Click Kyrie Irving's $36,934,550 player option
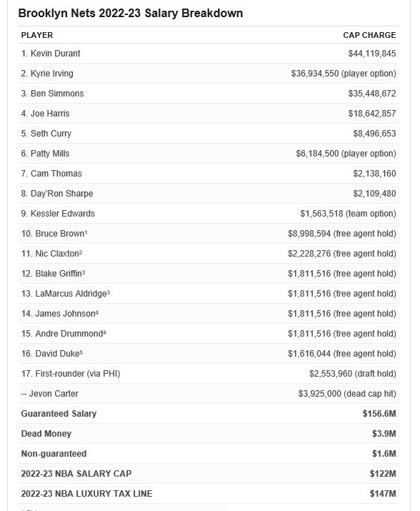 (x=344, y=74)
